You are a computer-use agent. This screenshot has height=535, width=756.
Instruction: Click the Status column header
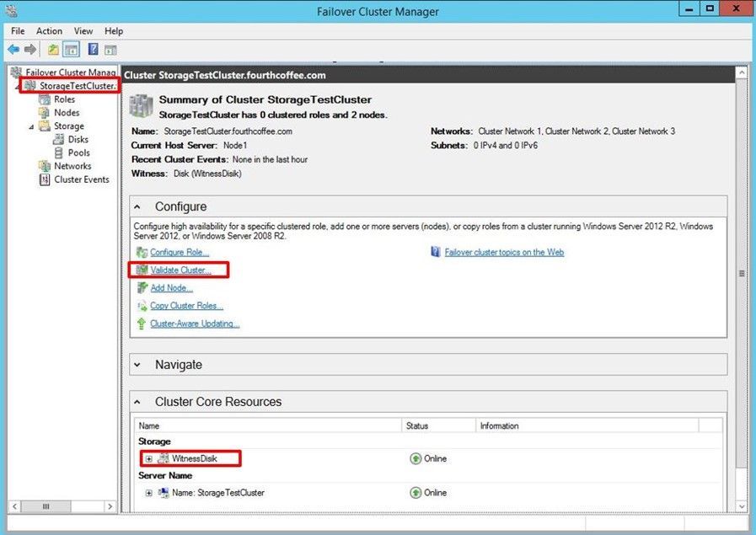pyautogui.click(x=439, y=425)
